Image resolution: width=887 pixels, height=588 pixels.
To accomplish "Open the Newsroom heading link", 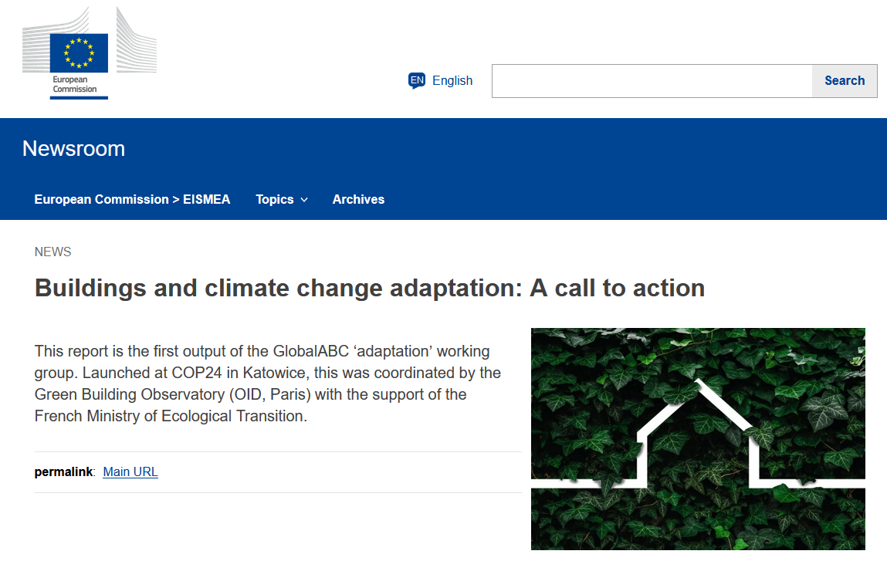I will (x=73, y=149).
